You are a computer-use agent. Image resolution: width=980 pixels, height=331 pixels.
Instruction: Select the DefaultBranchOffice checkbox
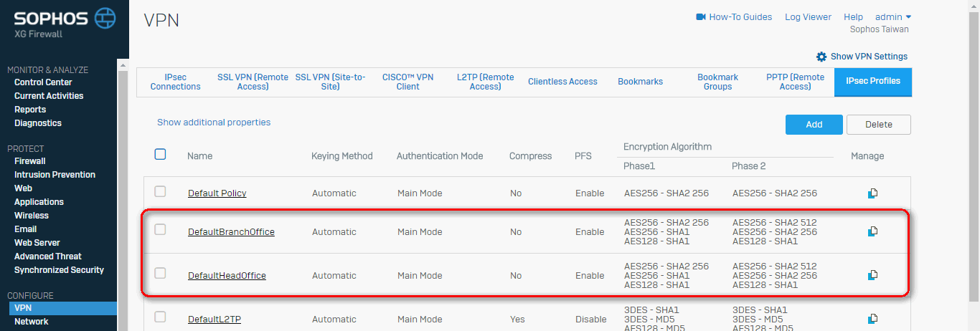pos(160,229)
